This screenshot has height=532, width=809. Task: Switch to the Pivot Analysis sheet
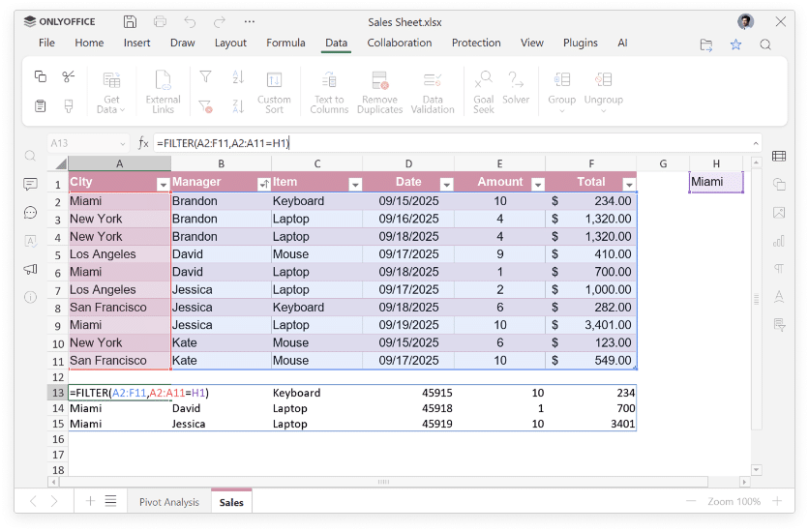(169, 502)
